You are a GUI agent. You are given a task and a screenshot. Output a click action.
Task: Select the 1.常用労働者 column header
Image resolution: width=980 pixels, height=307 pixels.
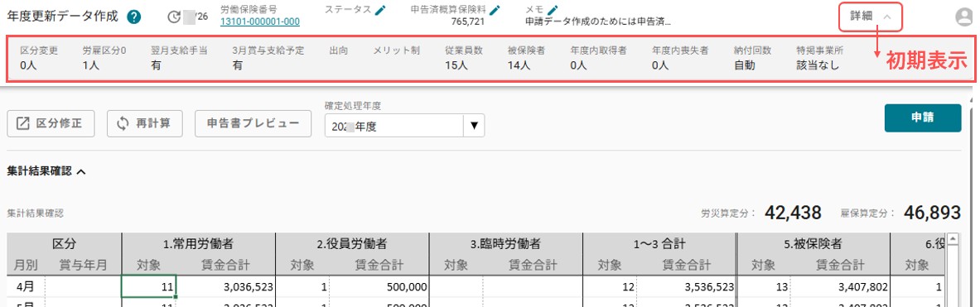[x=198, y=244]
